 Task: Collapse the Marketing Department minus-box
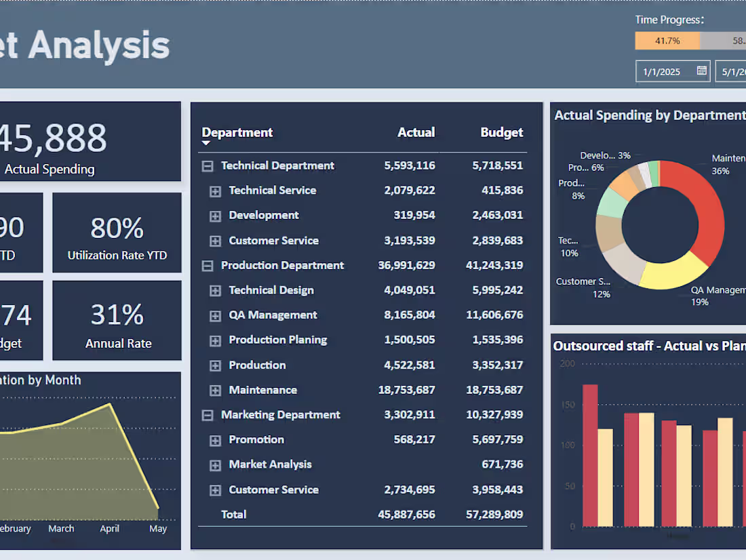[207, 414]
